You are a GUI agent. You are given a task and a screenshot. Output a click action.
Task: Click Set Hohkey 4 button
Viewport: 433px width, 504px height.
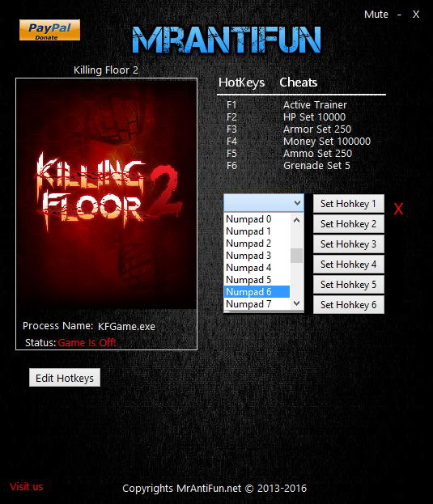349,265
